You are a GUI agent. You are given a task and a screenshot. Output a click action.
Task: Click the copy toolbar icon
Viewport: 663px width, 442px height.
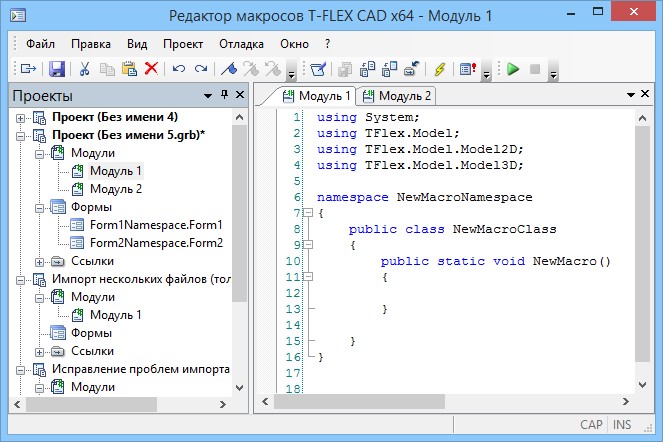107,69
